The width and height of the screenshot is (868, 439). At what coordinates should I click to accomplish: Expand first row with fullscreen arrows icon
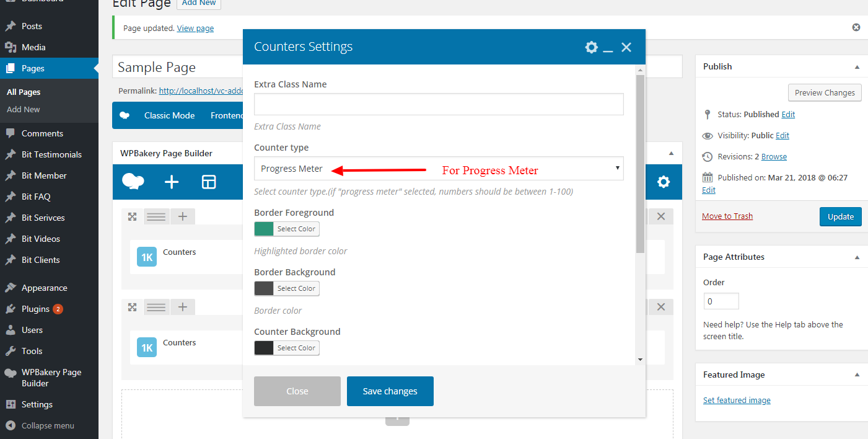pyautogui.click(x=132, y=216)
